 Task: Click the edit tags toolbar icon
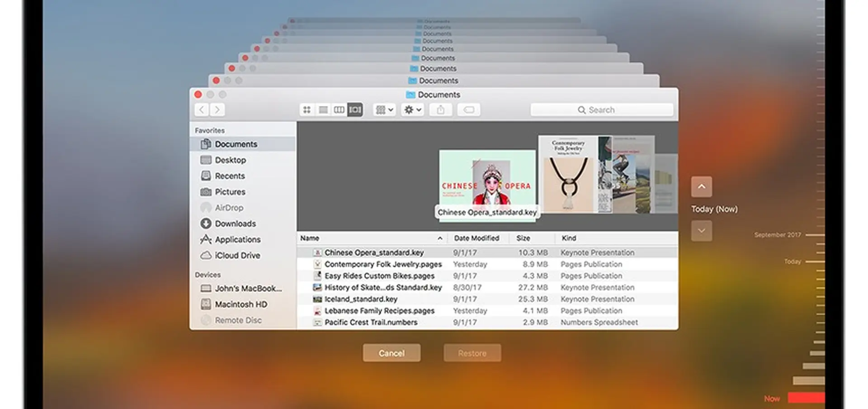469,109
